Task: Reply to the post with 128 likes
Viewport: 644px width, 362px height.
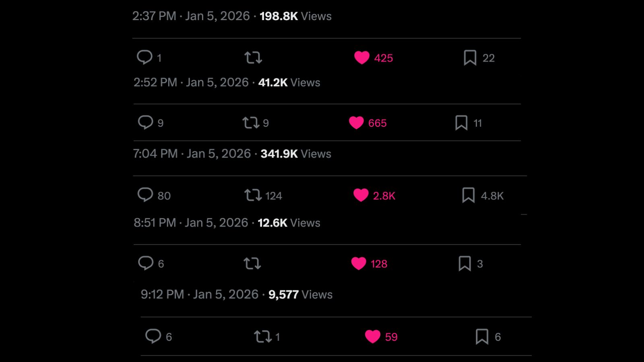Action: 146,263
